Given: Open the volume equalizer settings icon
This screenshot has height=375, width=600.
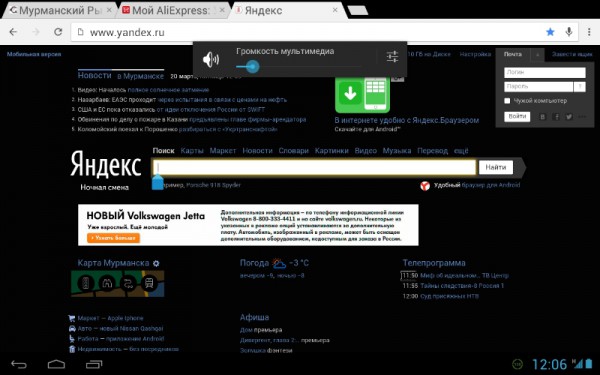Looking at the screenshot, I should 392,57.
